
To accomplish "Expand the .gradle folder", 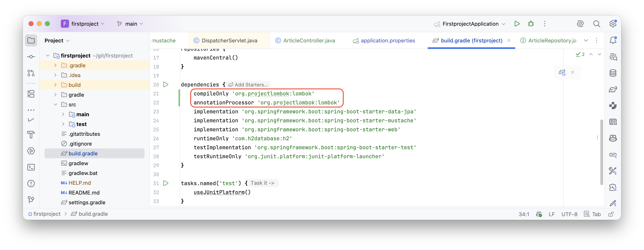I will pyautogui.click(x=56, y=65).
